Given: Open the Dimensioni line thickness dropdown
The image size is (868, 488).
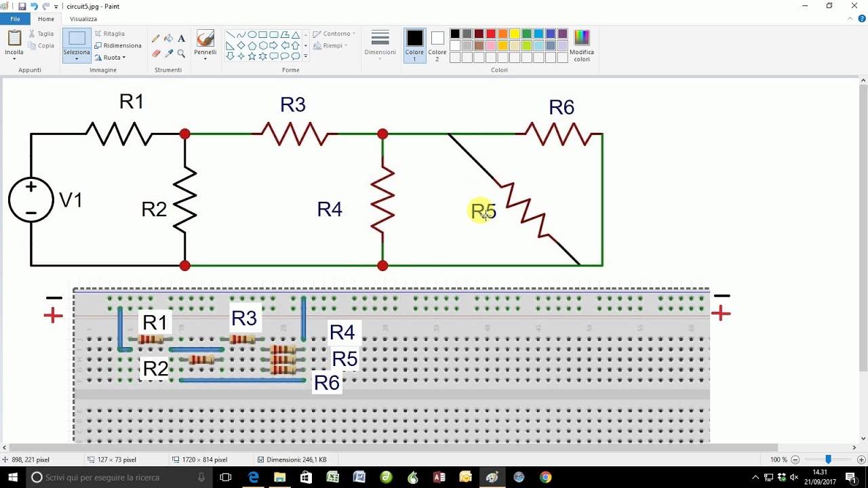Looking at the screenshot, I should click(x=380, y=45).
